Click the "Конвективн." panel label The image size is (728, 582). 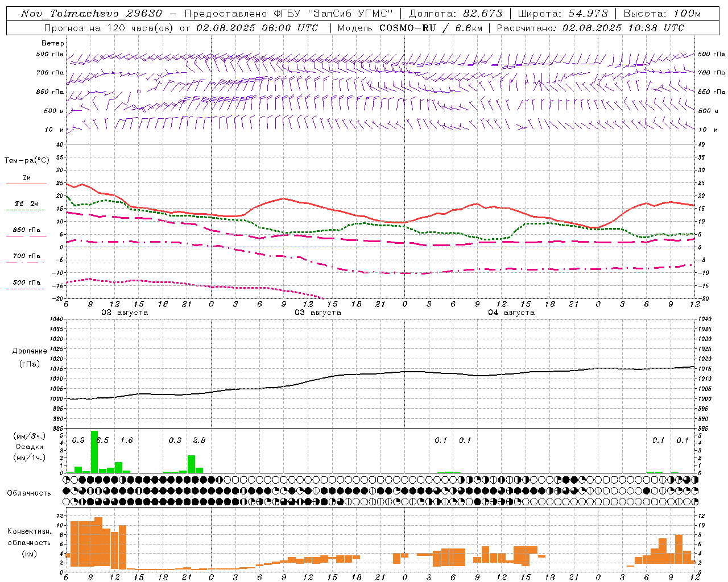click(29, 531)
